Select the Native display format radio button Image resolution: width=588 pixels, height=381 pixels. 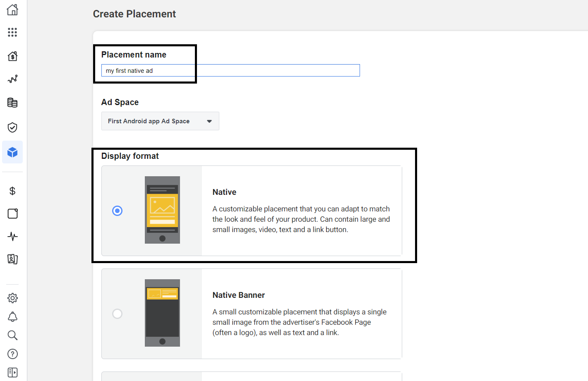(x=117, y=211)
